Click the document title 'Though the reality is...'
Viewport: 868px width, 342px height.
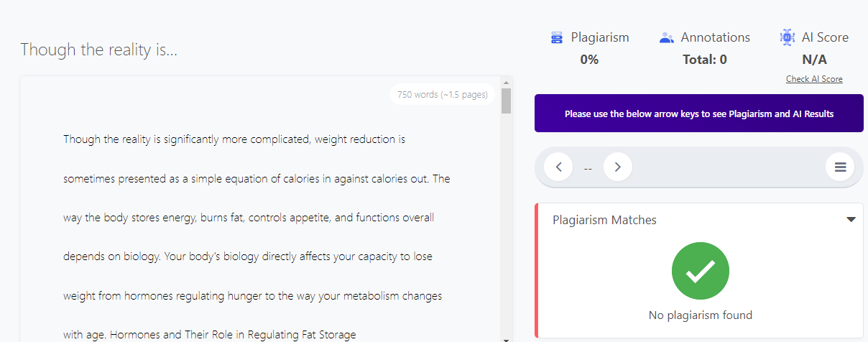click(98, 50)
